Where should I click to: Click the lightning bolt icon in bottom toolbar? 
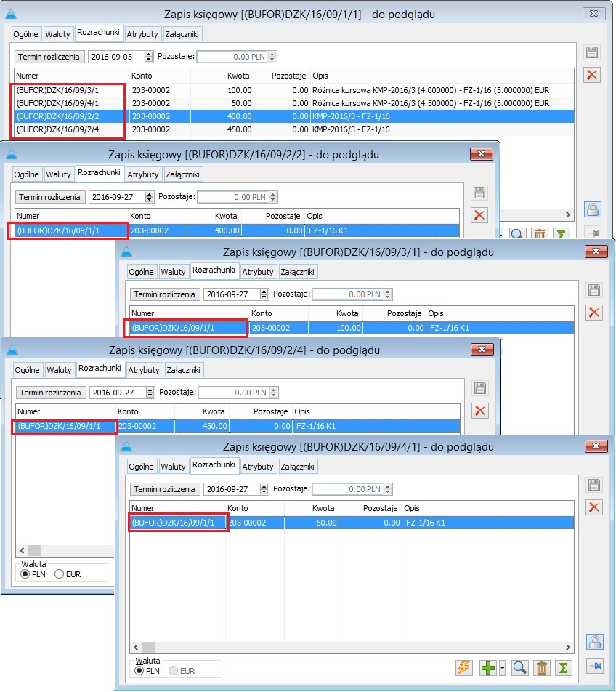[464, 667]
